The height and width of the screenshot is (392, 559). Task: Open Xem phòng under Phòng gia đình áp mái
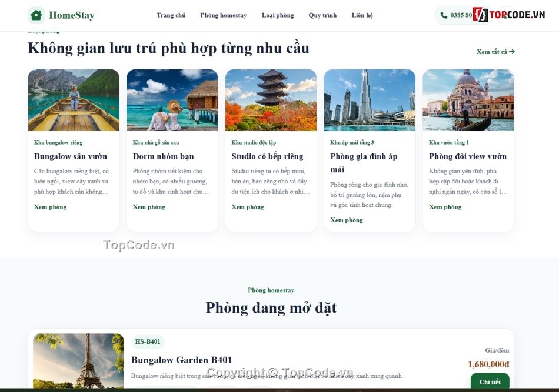(347, 220)
